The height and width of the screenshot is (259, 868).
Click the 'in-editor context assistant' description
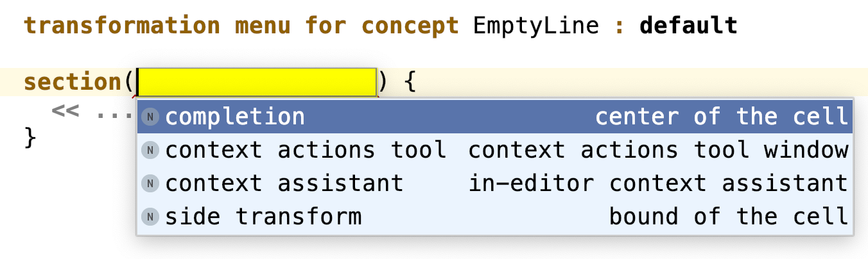tap(658, 183)
